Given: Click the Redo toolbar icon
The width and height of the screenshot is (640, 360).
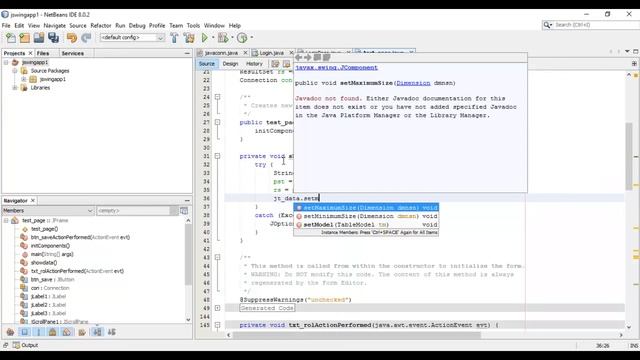Looking at the screenshot, I should coord(86,38).
